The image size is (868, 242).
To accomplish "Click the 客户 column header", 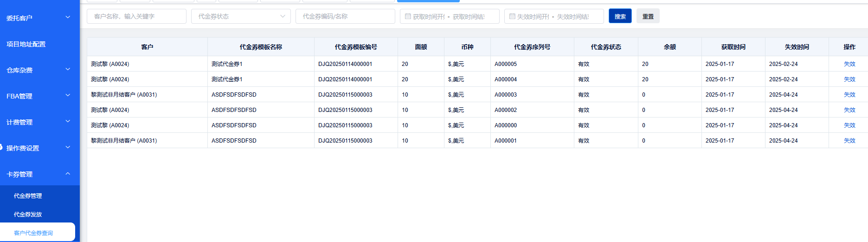I will (147, 47).
